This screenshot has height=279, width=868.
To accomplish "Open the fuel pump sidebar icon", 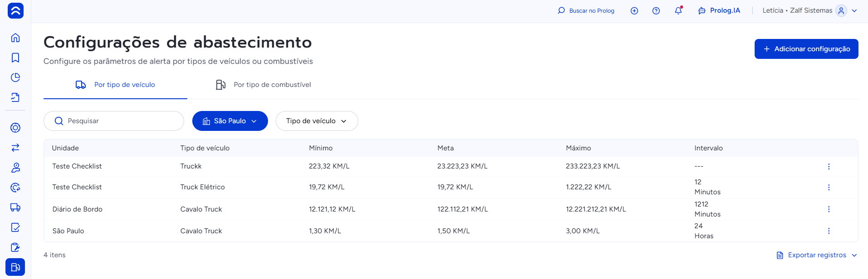I will pyautogui.click(x=15, y=267).
